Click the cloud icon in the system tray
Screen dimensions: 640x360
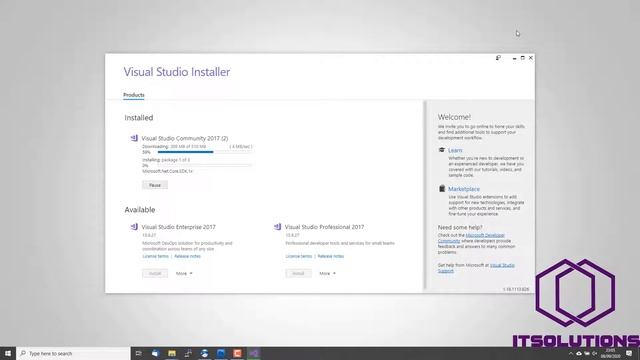click(579, 353)
